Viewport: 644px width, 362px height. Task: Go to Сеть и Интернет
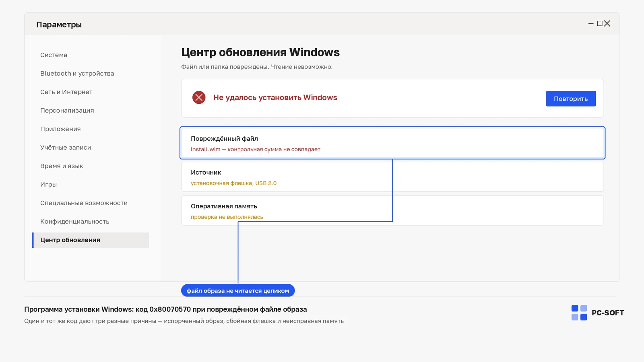(x=66, y=92)
